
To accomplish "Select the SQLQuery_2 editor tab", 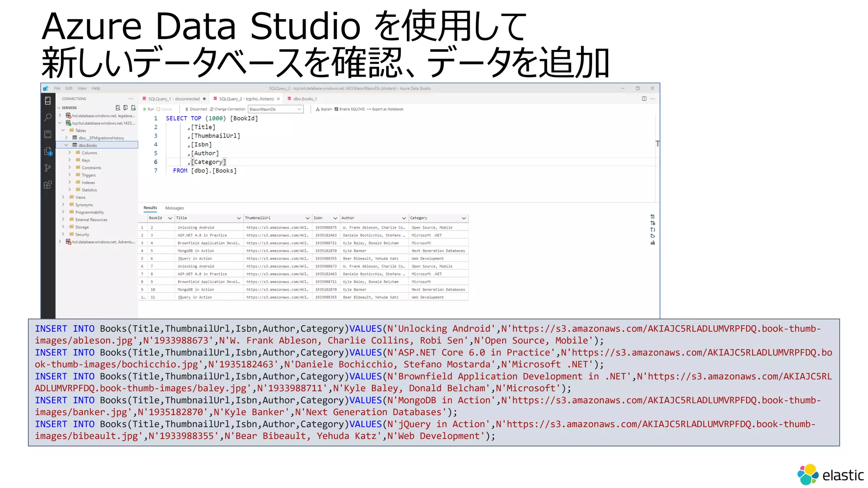I will pyautogui.click(x=246, y=99).
